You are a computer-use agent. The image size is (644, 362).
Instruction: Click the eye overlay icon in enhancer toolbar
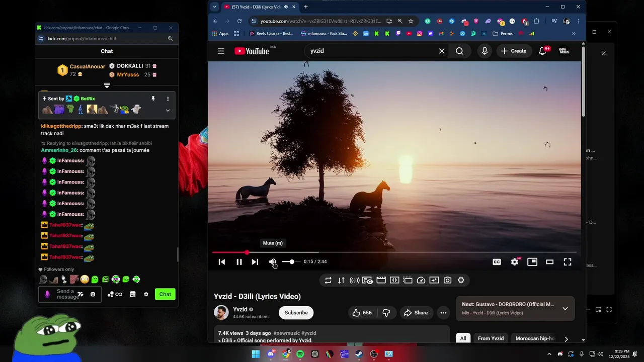(367, 281)
